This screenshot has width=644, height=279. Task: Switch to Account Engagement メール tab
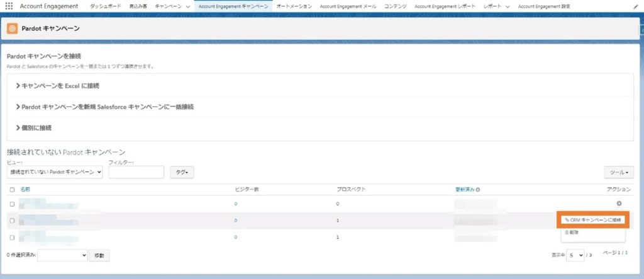click(x=348, y=6)
